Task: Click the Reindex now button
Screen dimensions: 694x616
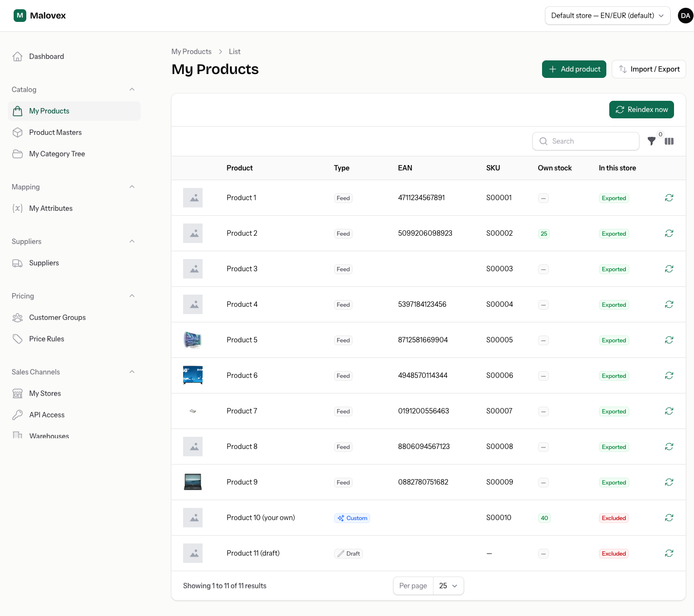Action: 641,110
